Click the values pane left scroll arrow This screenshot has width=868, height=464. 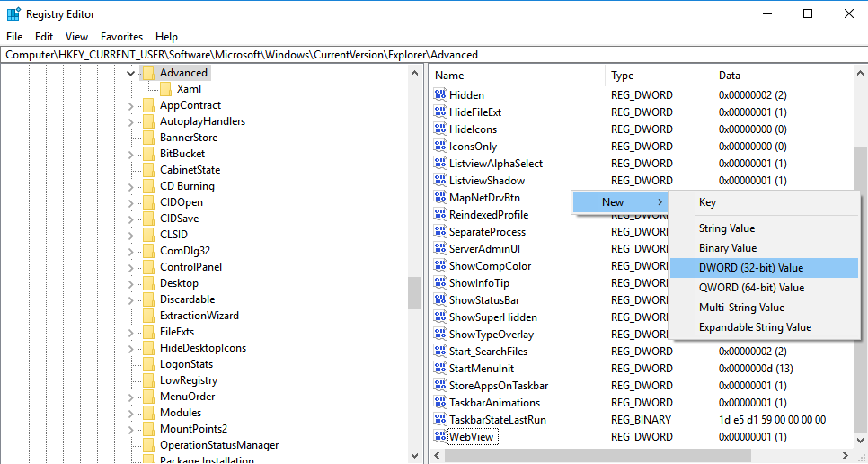[x=438, y=456]
